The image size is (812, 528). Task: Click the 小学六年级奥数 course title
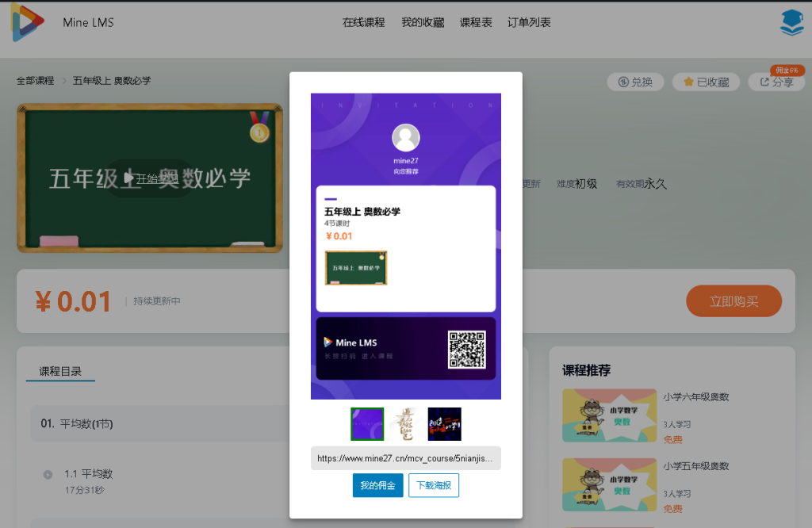[x=696, y=397]
